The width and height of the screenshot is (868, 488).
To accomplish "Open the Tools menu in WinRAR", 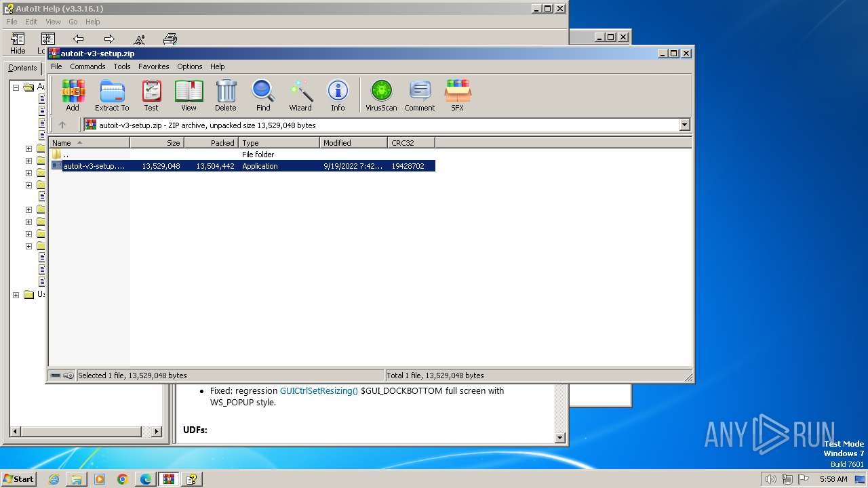I will (x=122, y=66).
